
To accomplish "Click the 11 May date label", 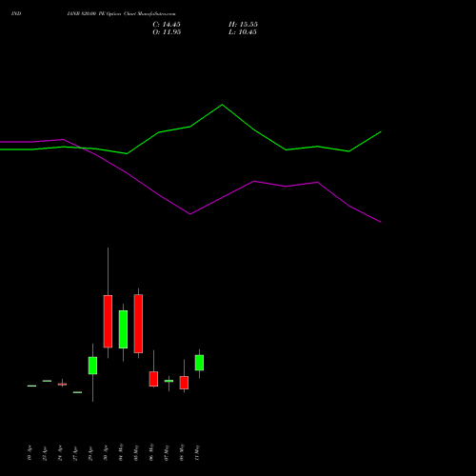I will pyautogui.click(x=197, y=453).
